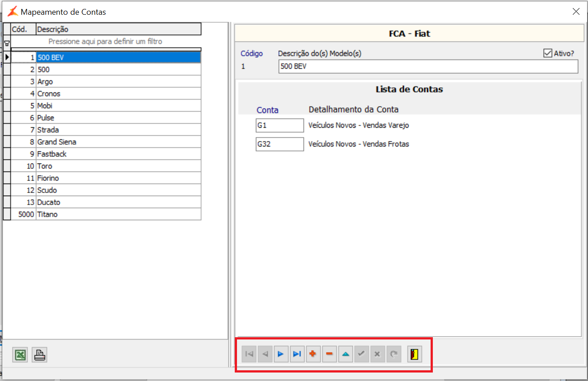
Task: Click 'Veículos Novos - Vendas Varejo' text
Action: (x=359, y=126)
